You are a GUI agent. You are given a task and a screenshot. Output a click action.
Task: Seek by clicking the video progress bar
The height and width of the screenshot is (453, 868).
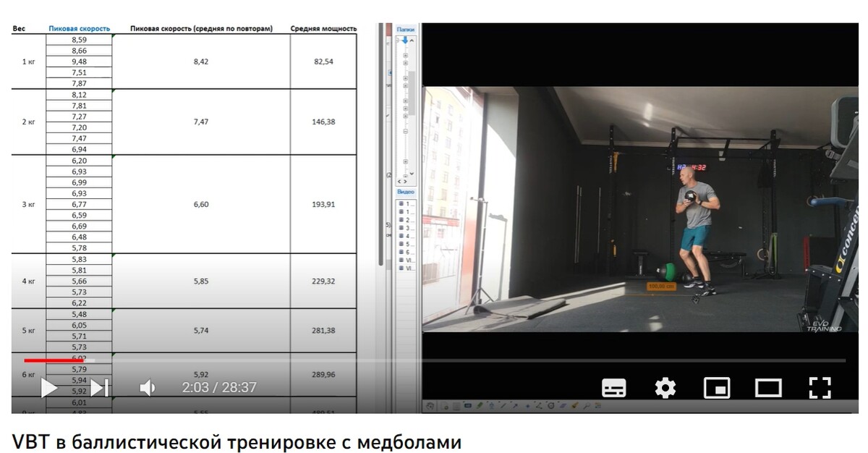pos(434,360)
